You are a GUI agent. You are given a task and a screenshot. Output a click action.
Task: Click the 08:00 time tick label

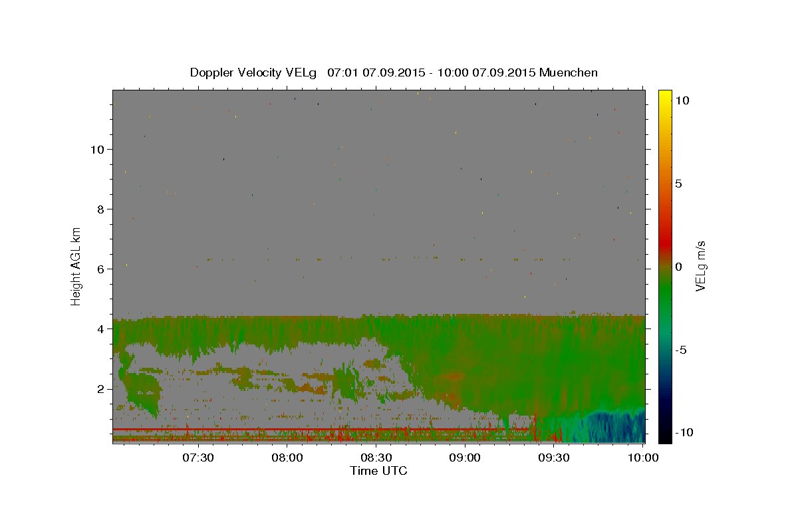pos(287,458)
